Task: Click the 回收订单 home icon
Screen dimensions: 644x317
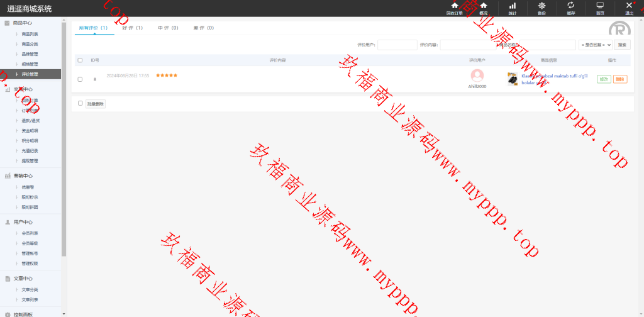Action: (x=454, y=6)
